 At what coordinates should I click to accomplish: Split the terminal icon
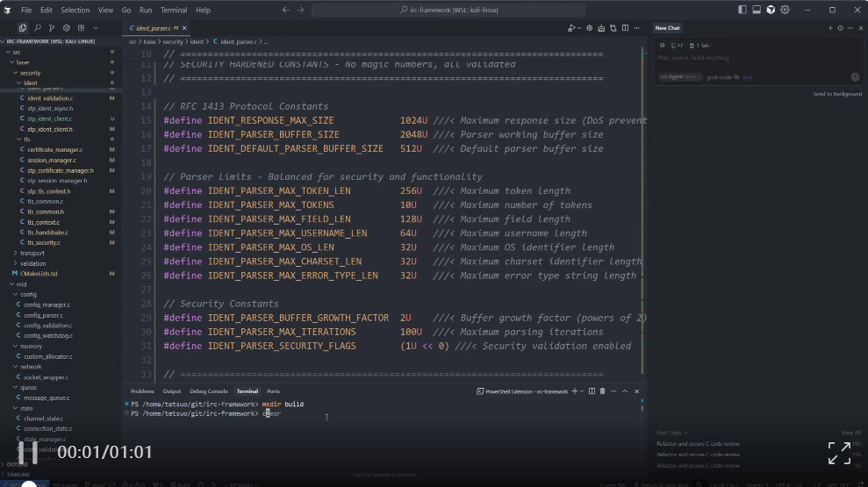pos(592,391)
